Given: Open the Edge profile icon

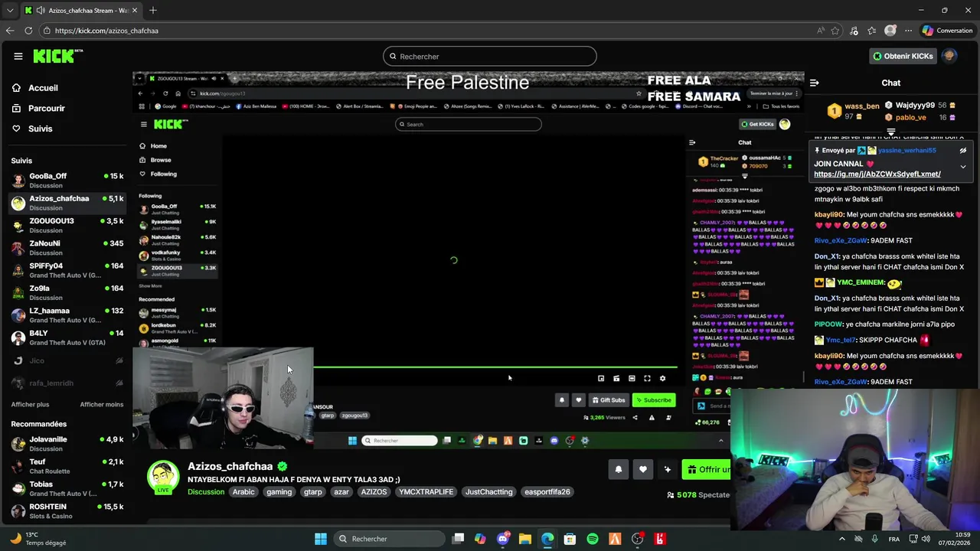Looking at the screenshot, I should [890, 31].
